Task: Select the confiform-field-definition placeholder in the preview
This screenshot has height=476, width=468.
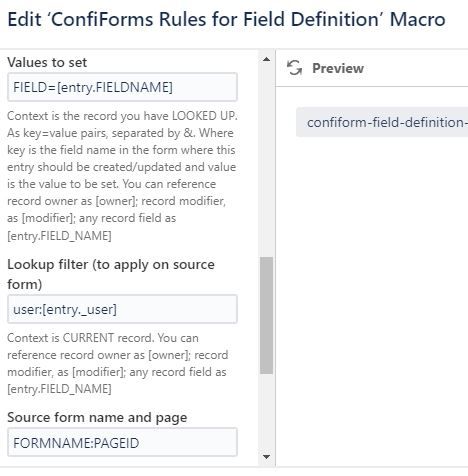Action: coord(382,122)
